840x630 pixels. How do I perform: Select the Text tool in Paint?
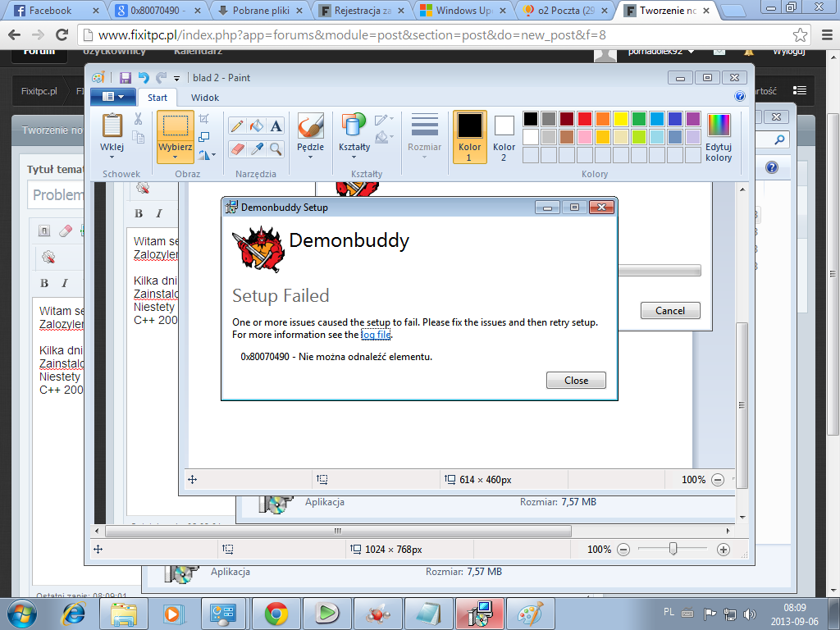point(276,126)
